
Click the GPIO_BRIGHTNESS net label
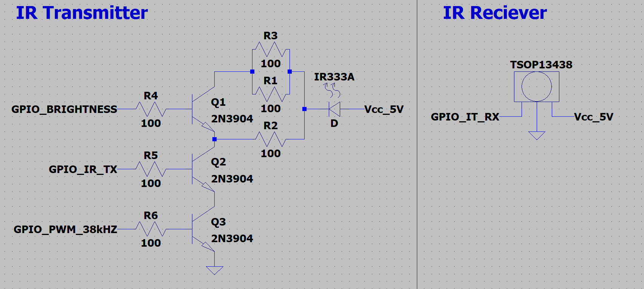point(64,109)
